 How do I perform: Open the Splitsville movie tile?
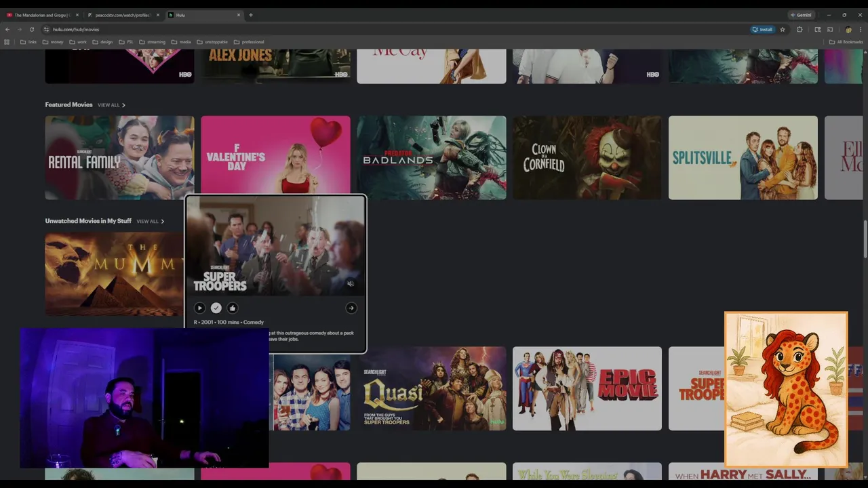(743, 158)
